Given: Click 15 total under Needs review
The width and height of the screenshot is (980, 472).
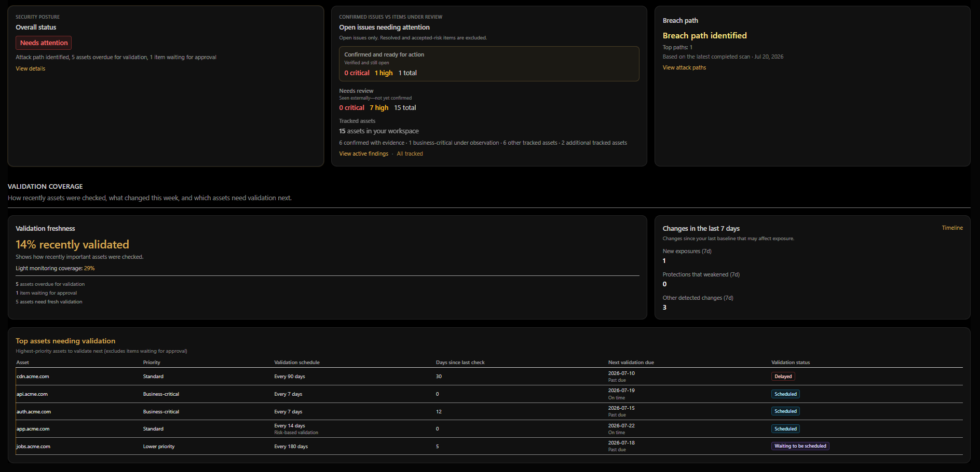Looking at the screenshot, I should [x=405, y=108].
